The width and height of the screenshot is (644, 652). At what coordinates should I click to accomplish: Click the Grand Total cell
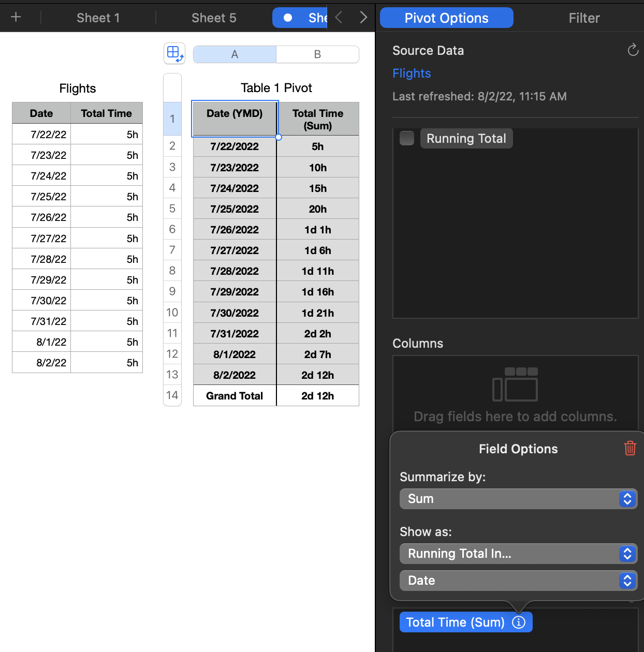tap(235, 396)
